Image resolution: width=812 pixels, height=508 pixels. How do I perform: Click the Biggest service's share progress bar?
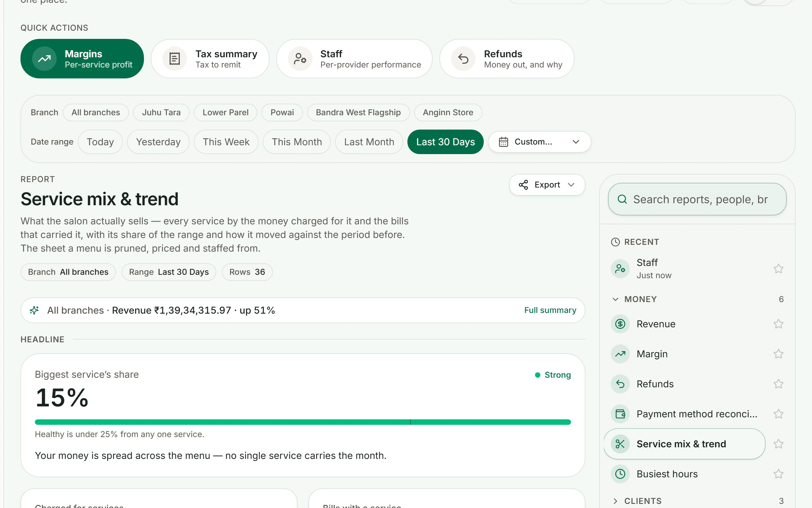[x=303, y=422]
